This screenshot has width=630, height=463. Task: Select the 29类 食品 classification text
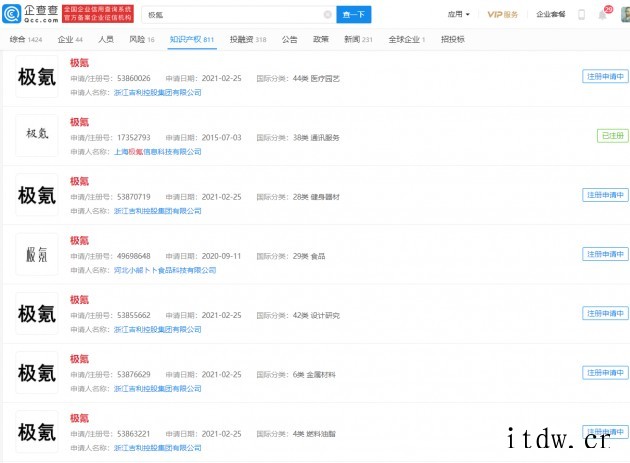tap(309, 256)
